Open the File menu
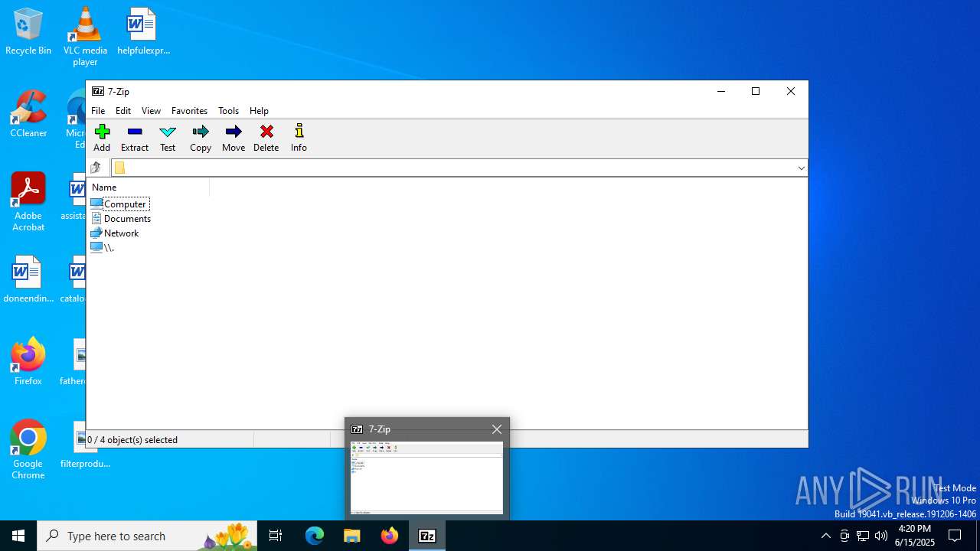Viewport: 980px width, 551px height. [98, 111]
